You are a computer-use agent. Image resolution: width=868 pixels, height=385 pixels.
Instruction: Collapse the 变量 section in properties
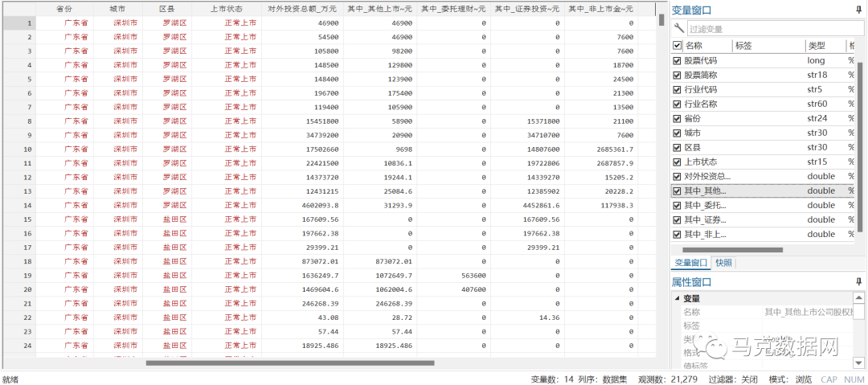[678, 298]
